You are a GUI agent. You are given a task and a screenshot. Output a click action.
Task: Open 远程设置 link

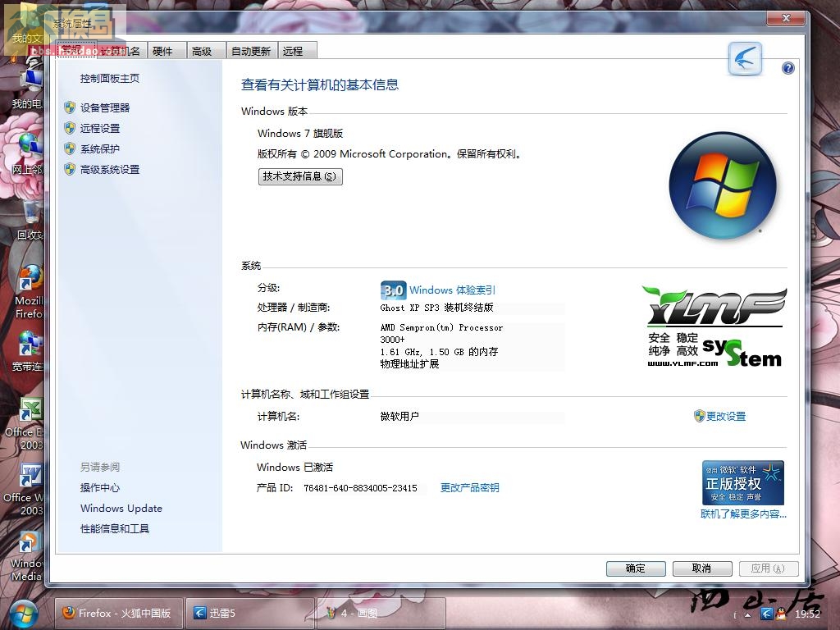(100, 128)
